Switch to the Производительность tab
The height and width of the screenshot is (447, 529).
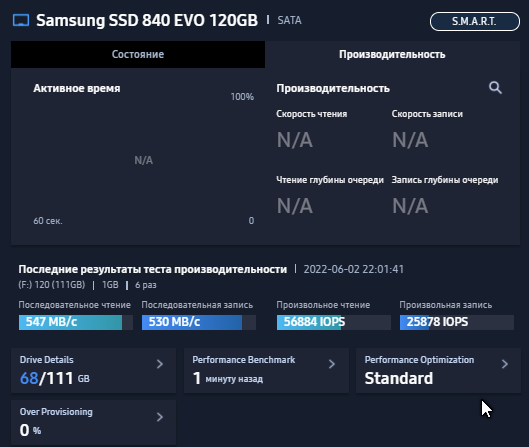[x=392, y=54]
